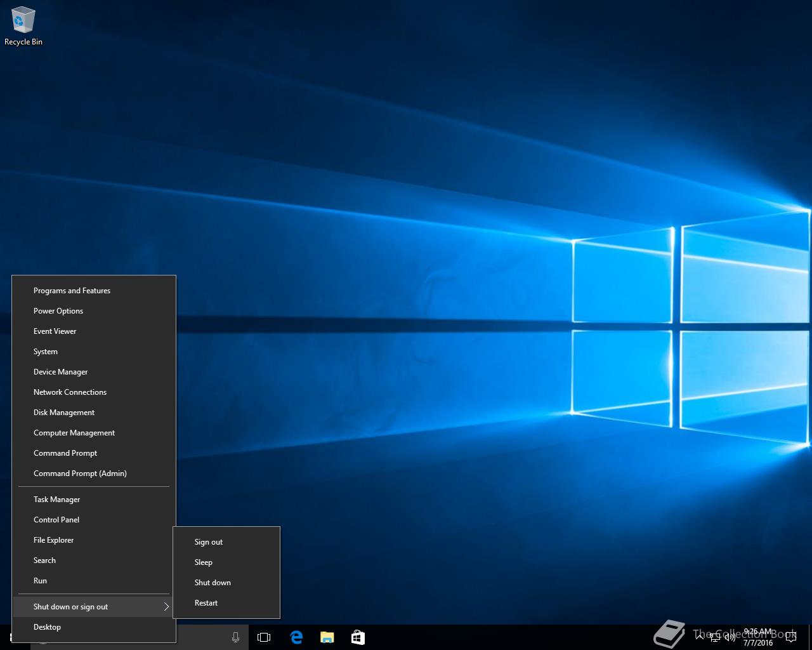Choose System in the Win+X menu
The height and width of the screenshot is (650, 812).
[x=94, y=352]
